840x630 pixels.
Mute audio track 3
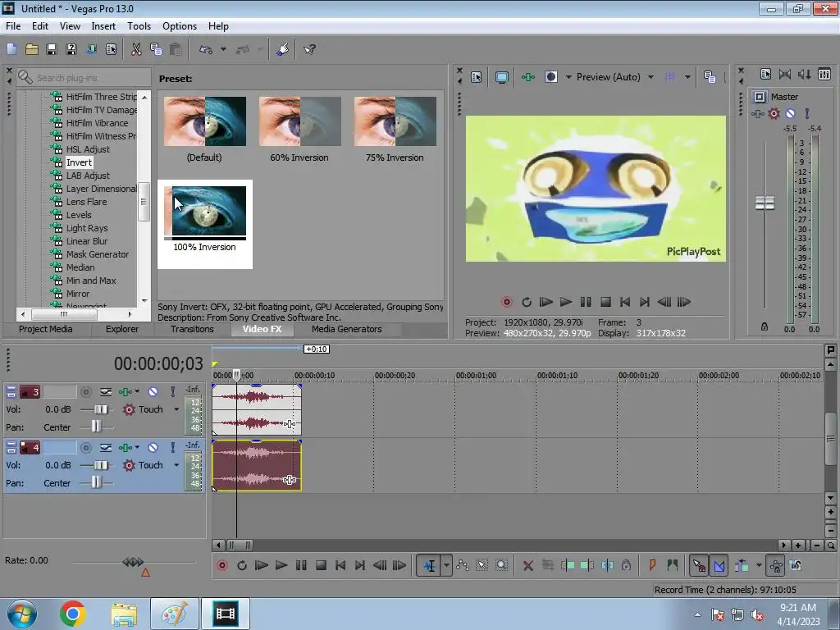pyautogui.click(x=153, y=392)
